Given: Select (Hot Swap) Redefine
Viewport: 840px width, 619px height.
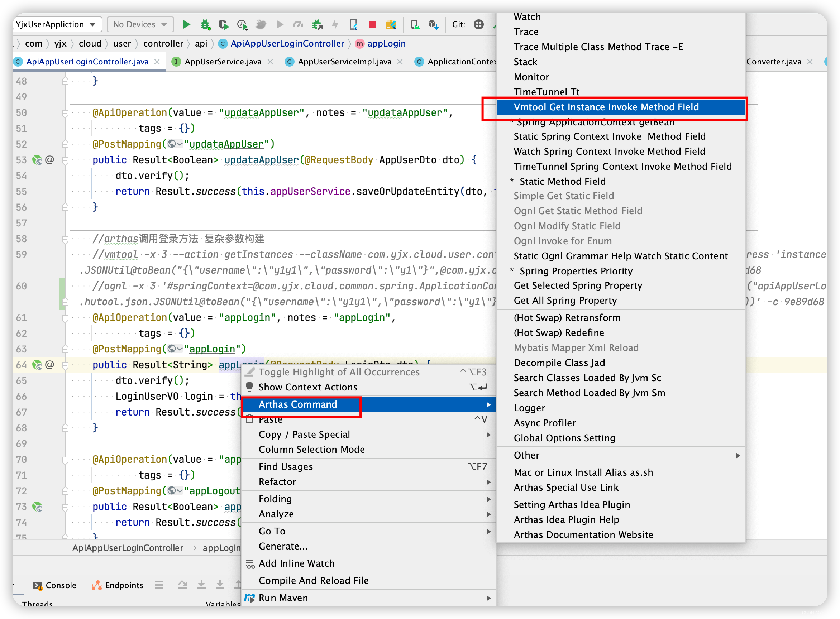Looking at the screenshot, I should click(621, 333).
